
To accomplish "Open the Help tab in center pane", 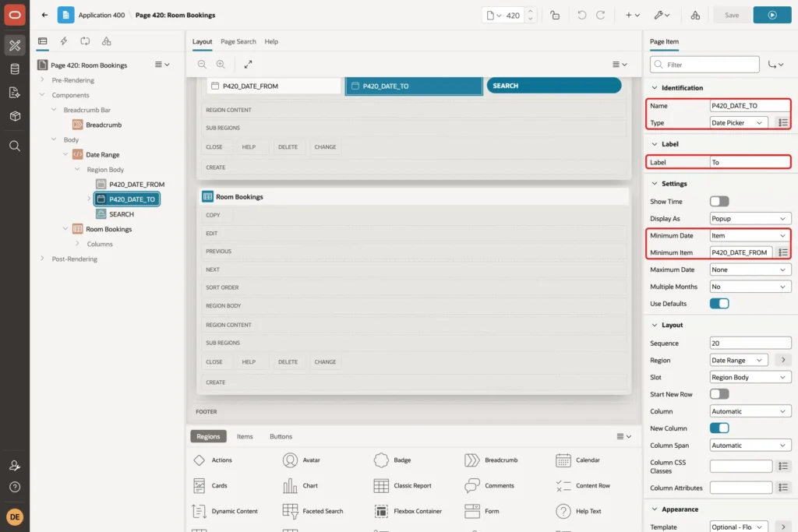I will [x=271, y=42].
